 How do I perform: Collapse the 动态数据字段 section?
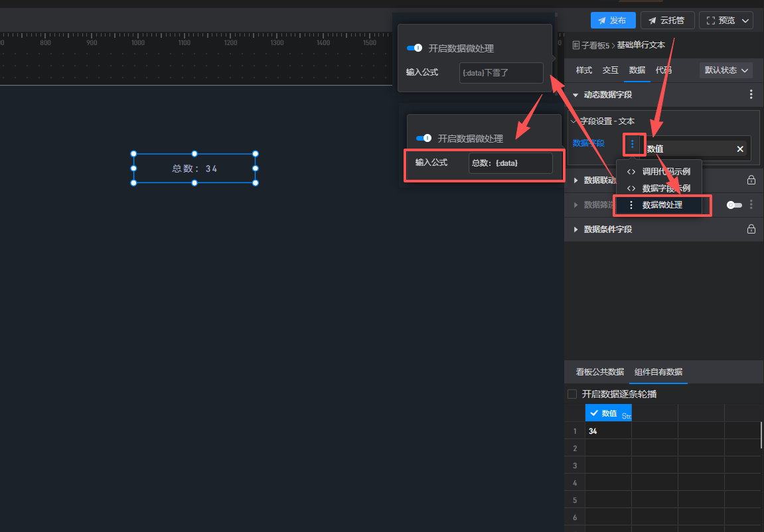575,95
